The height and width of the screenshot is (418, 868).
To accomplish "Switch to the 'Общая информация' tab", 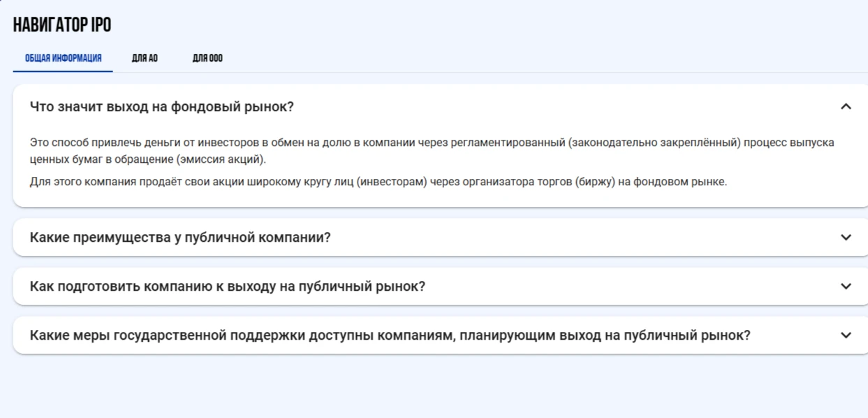I will click(x=63, y=58).
